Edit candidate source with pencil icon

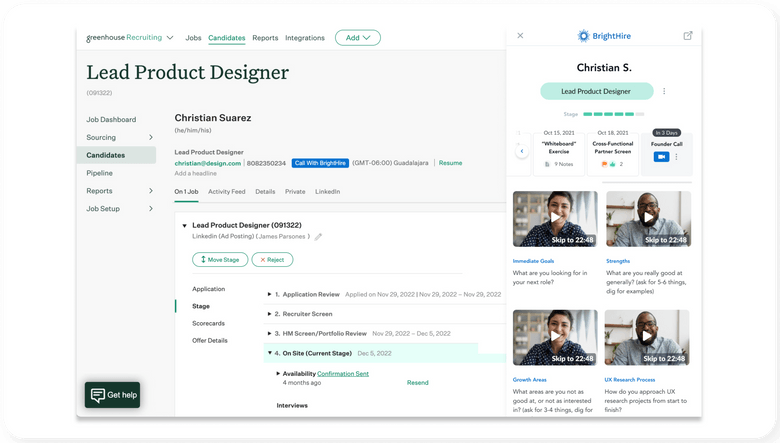point(318,237)
